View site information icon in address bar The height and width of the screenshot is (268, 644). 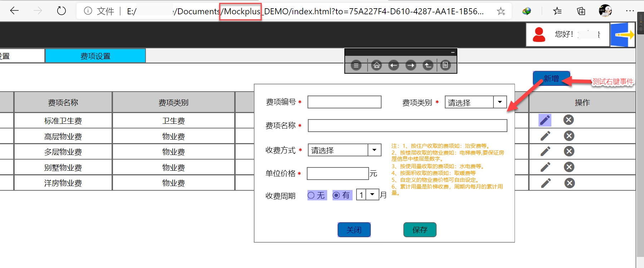point(88,11)
